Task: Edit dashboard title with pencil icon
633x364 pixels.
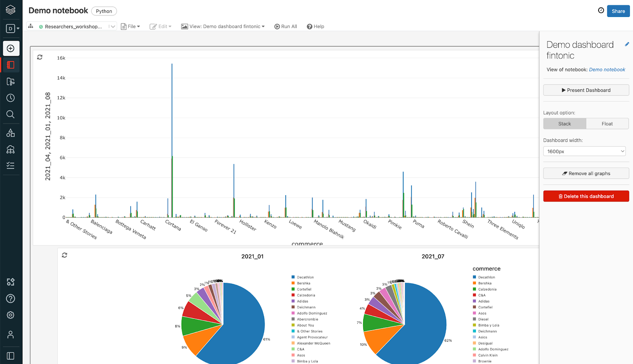Action: (627, 44)
